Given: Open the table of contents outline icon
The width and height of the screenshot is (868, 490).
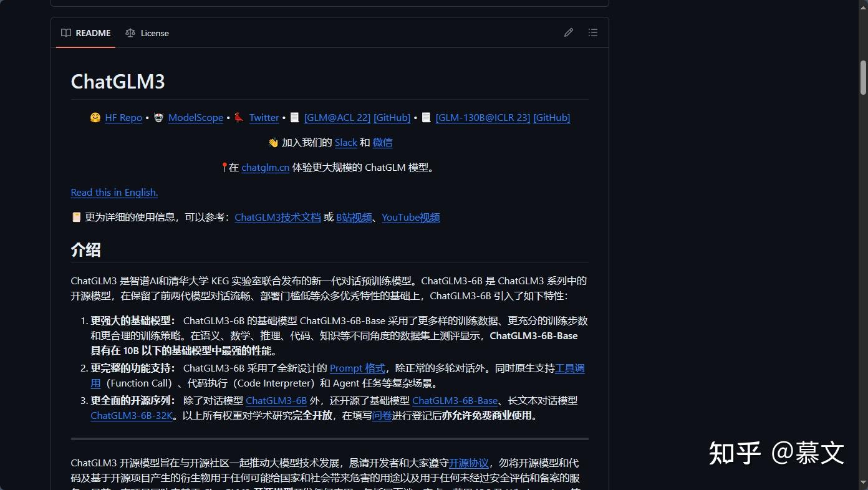Looking at the screenshot, I should [x=592, y=32].
